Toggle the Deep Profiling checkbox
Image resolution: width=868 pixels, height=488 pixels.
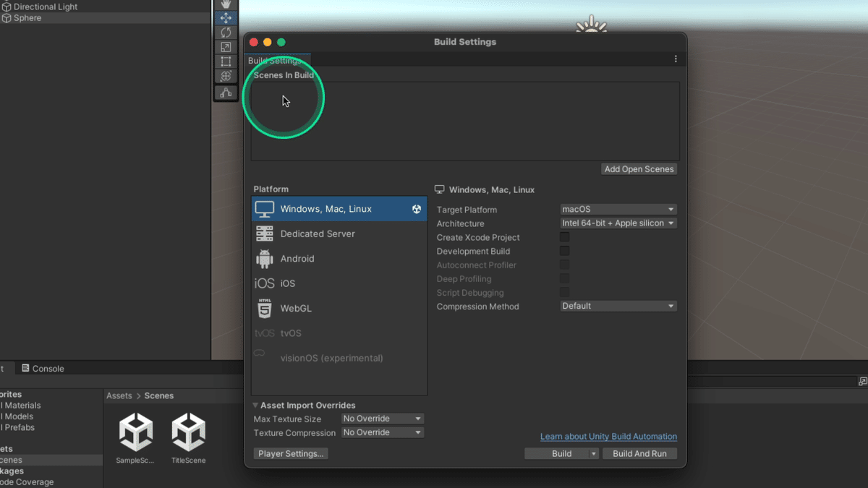coord(564,278)
